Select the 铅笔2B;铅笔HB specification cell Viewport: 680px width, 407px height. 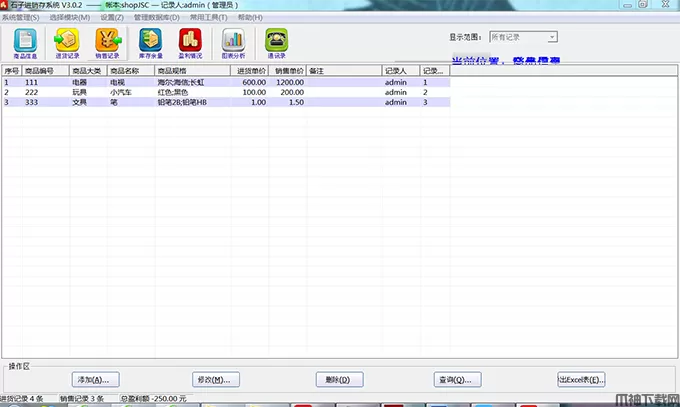pos(182,102)
